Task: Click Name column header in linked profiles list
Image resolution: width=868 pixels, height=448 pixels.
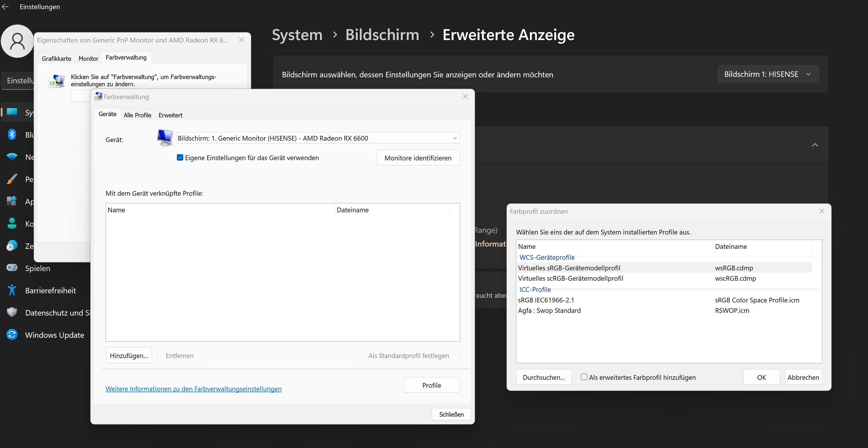Action: point(220,210)
